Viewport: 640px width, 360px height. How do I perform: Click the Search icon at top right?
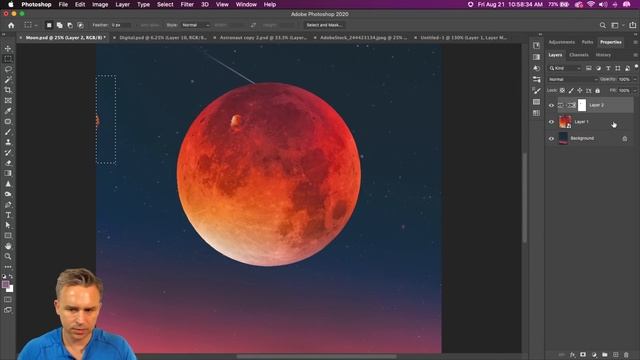(602, 25)
